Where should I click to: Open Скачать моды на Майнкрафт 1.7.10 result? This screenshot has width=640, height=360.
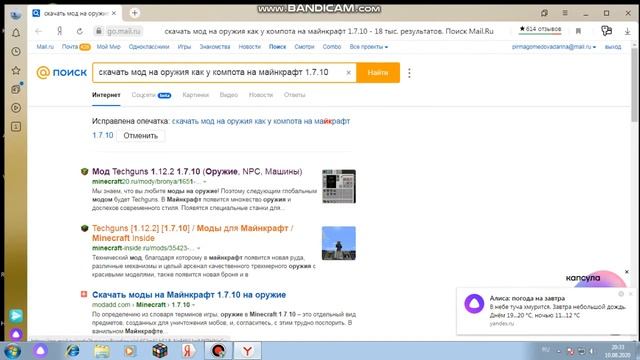(x=189, y=295)
